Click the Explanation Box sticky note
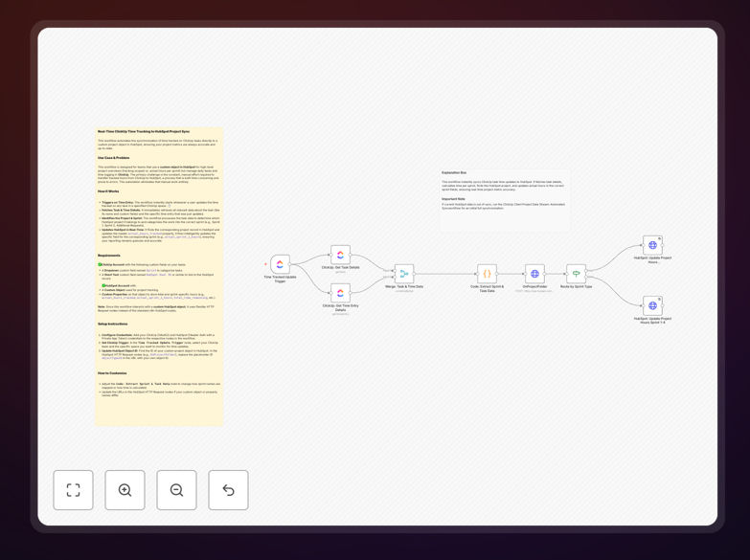This screenshot has width=750, height=560. pos(505,200)
